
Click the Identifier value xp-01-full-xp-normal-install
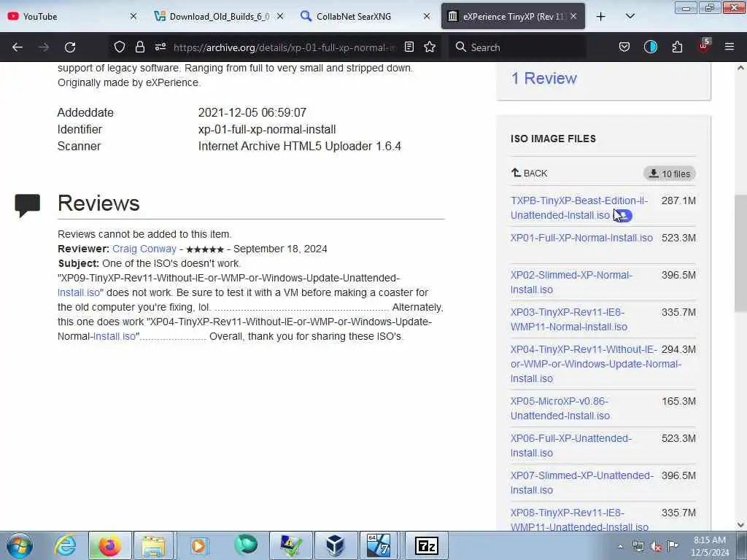267,130
